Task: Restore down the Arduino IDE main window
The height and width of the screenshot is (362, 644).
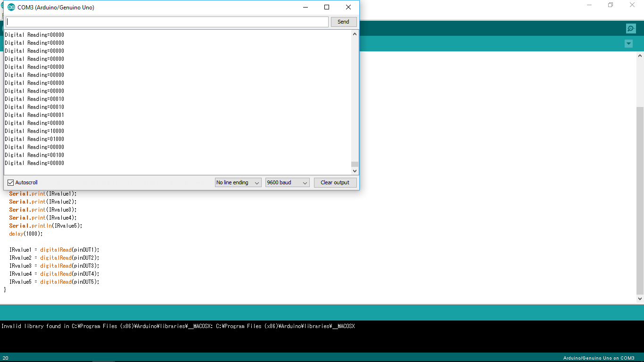Action: click(611, 5)
